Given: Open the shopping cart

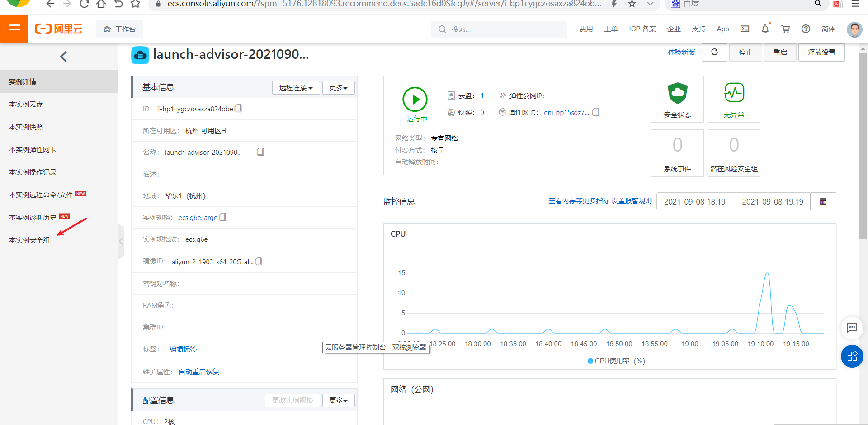Looking at the screenshot, I should [786, 29].
